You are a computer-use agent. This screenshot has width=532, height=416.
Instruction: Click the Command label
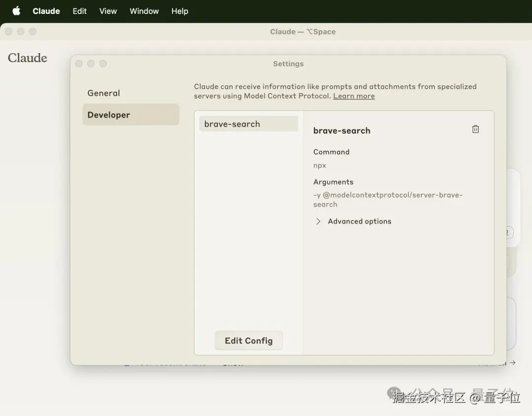(331, 152)
